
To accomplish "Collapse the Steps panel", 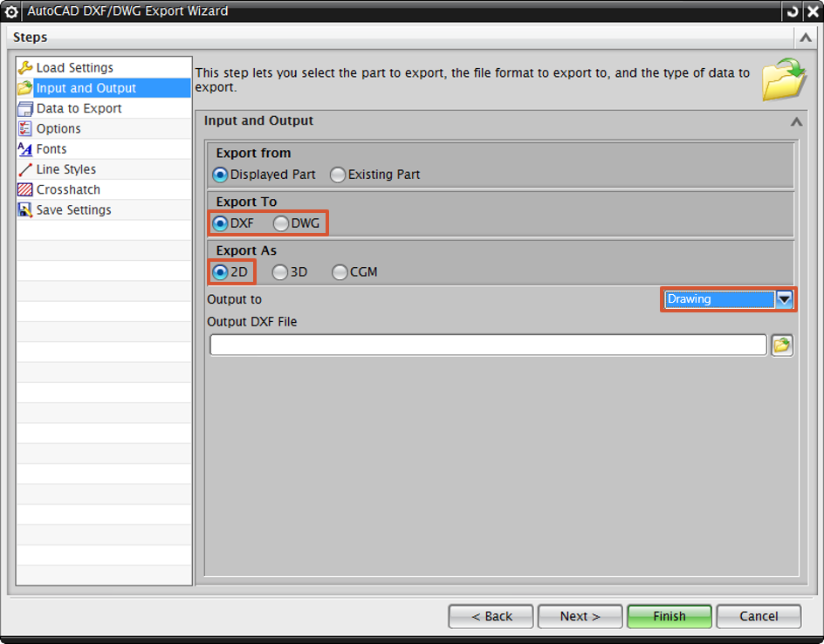I will click(x=804, y=38).
